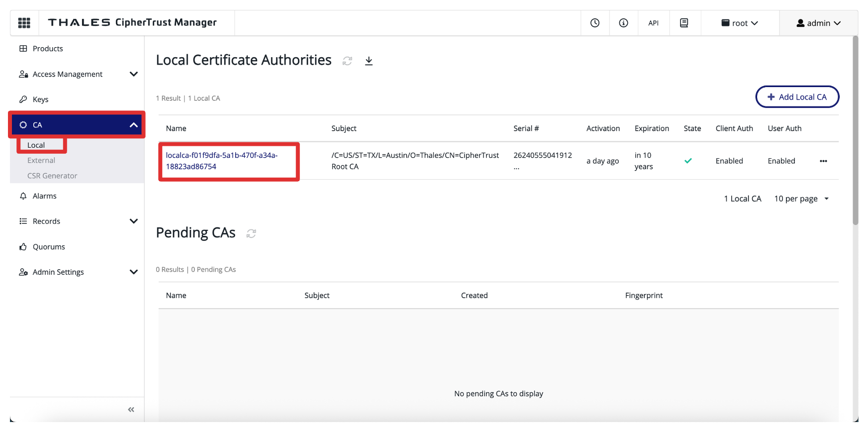Click the vertical page scrollbar
Screen dimensions: 868x432
tap(855, 130)
